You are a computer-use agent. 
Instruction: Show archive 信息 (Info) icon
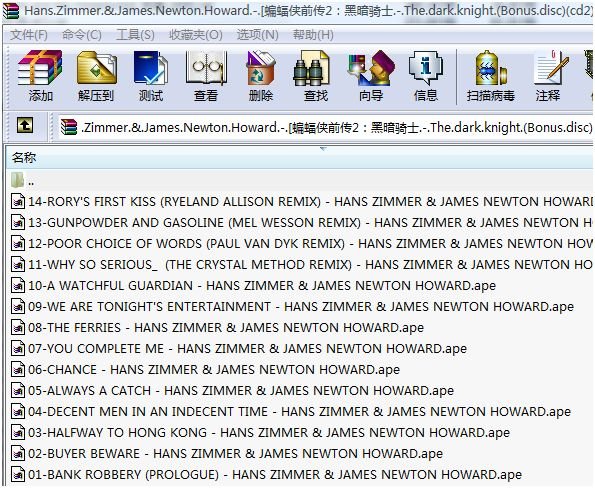[x=426, y=76]
